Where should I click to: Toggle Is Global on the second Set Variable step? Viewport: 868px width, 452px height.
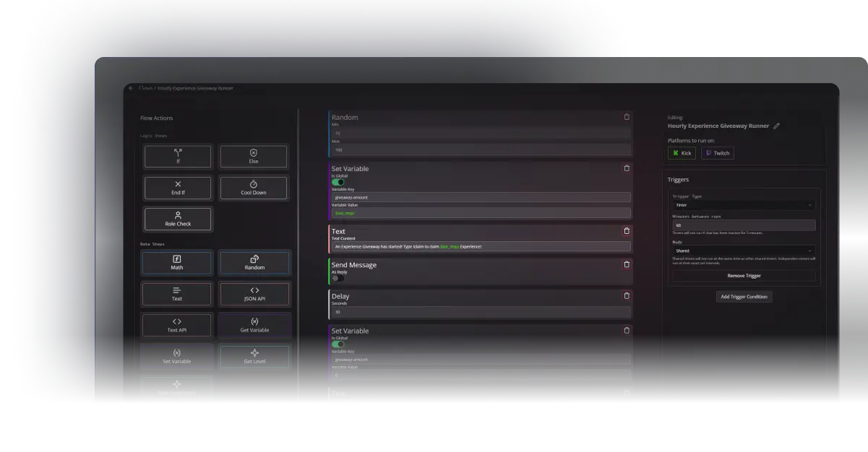pos(337,344)
